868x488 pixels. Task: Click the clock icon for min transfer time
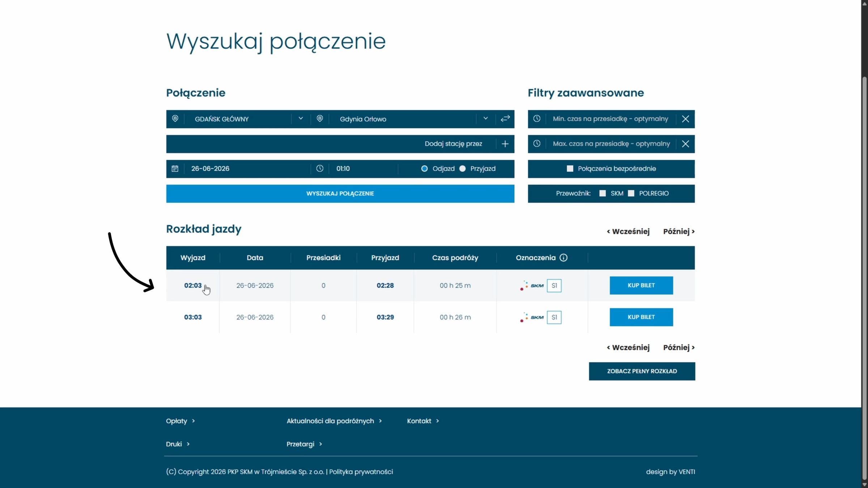[x=537, y=119]
